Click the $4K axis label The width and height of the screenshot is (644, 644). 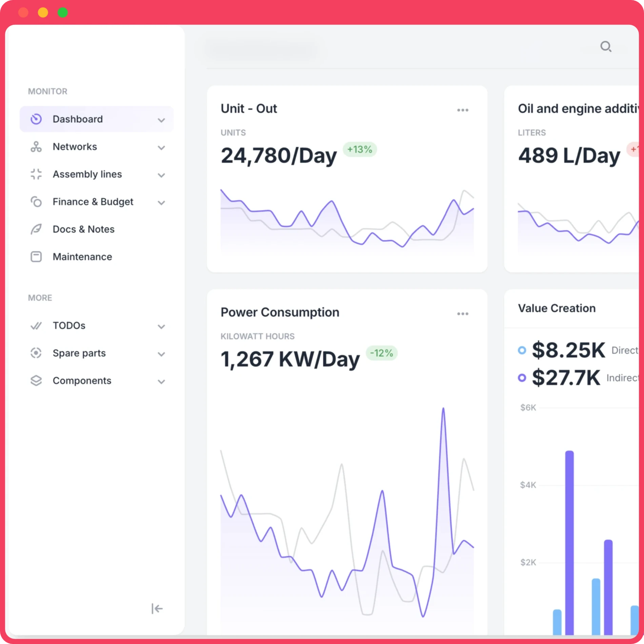tap(528, 485)
